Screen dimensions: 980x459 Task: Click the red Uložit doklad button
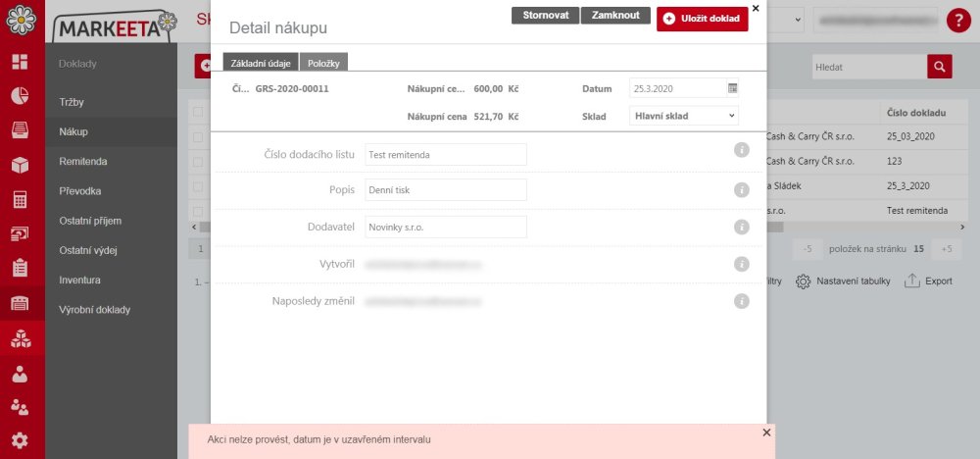coord(703,19)
